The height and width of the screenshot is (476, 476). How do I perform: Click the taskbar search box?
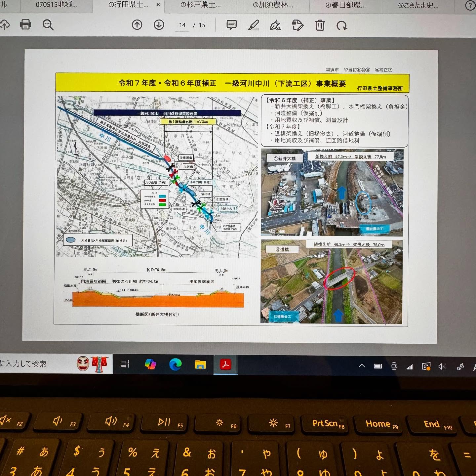tap(36, 364)
